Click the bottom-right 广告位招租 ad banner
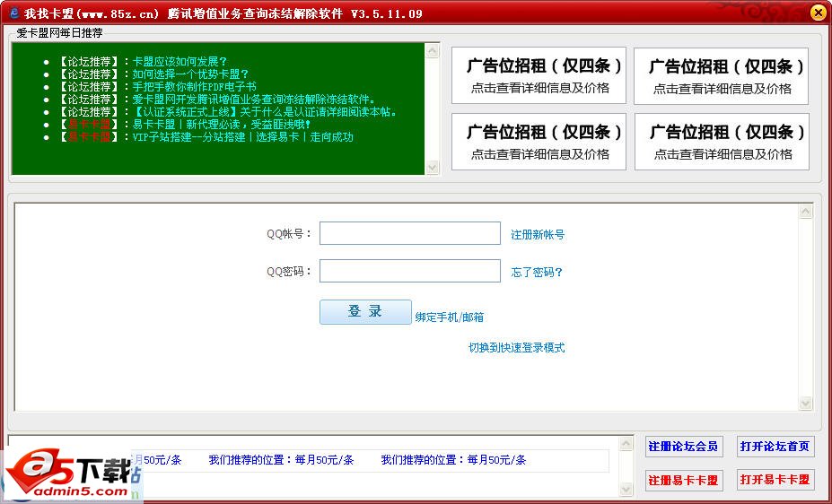Image resolution: width=832 pixels, height=504 pixels. pos(722,142)
